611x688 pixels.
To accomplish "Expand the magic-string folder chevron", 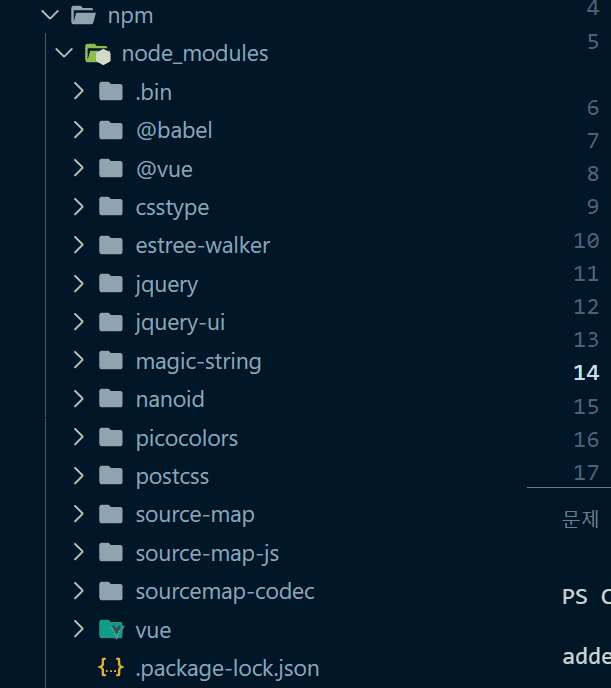I will pos(79,361).
